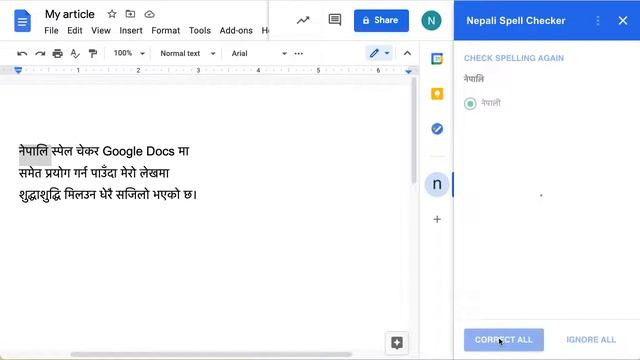The height and width of the screenshot is (360, 640).
Task: Open Google Tasks side panel icon
Action: tap(437, 129)
